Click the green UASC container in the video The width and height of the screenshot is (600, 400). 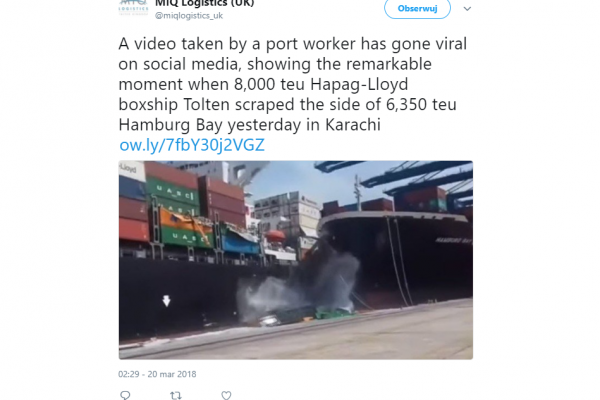click(x=173, y=191)
